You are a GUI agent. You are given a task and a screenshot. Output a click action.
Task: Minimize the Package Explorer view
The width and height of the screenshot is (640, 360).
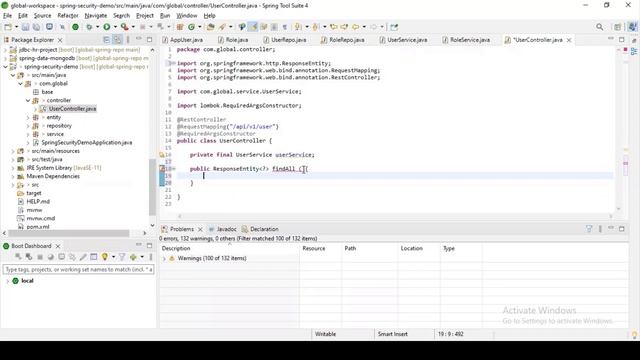(x=139, y=39)
